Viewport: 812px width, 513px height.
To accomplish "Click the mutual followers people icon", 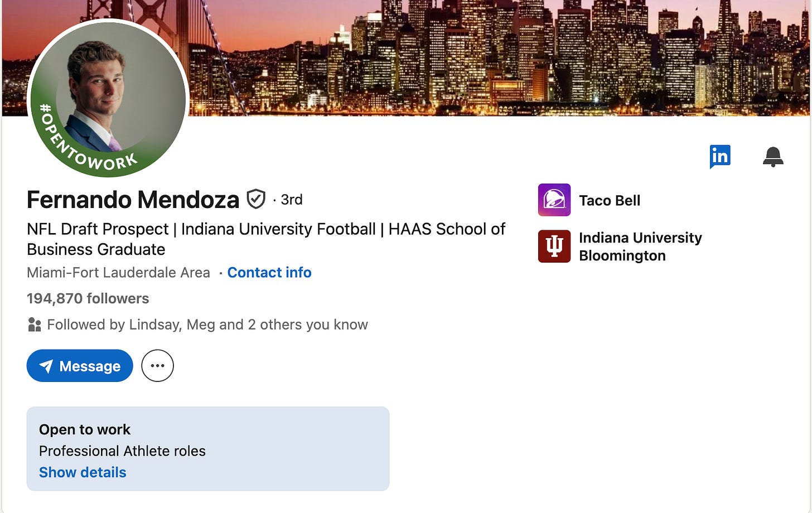I will (35, 325).
